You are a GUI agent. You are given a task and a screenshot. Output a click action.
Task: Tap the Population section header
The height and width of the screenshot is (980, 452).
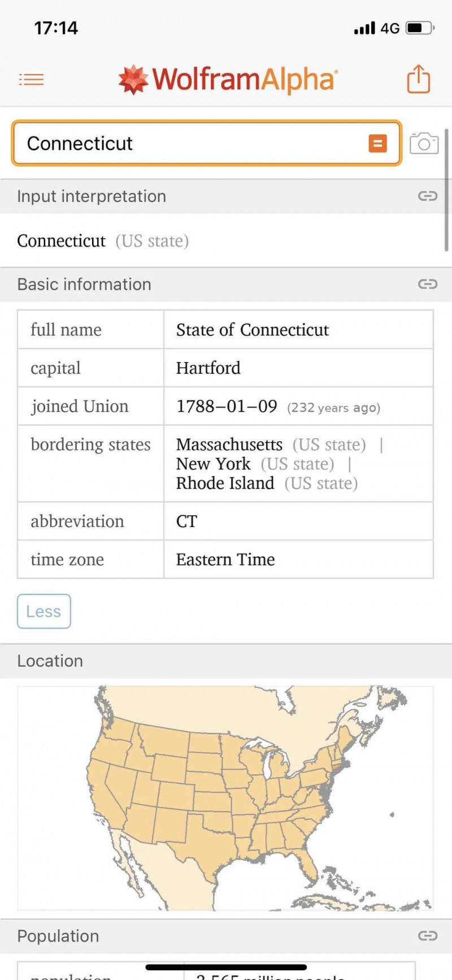click(x=226, y=936)
